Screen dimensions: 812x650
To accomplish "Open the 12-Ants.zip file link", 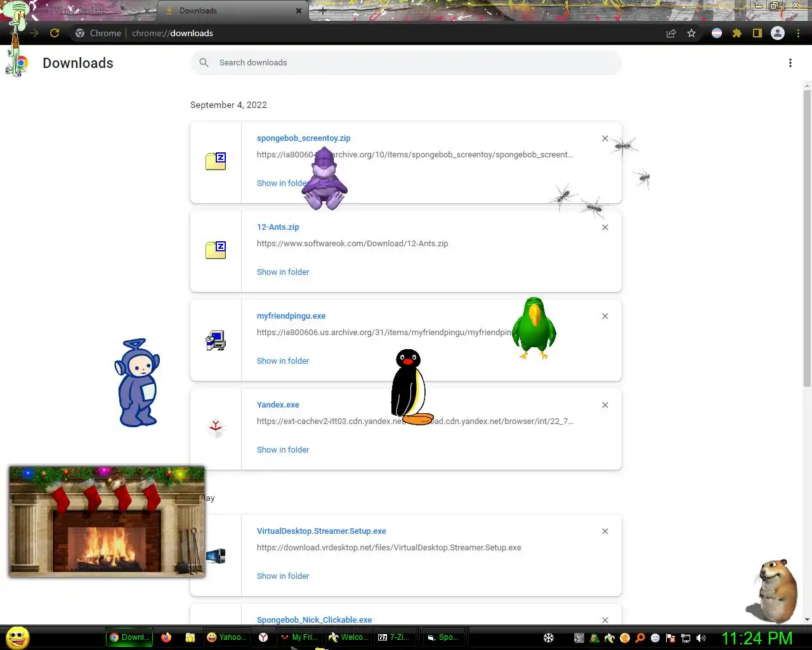I will pyautogui.click(x=278, y=227).
